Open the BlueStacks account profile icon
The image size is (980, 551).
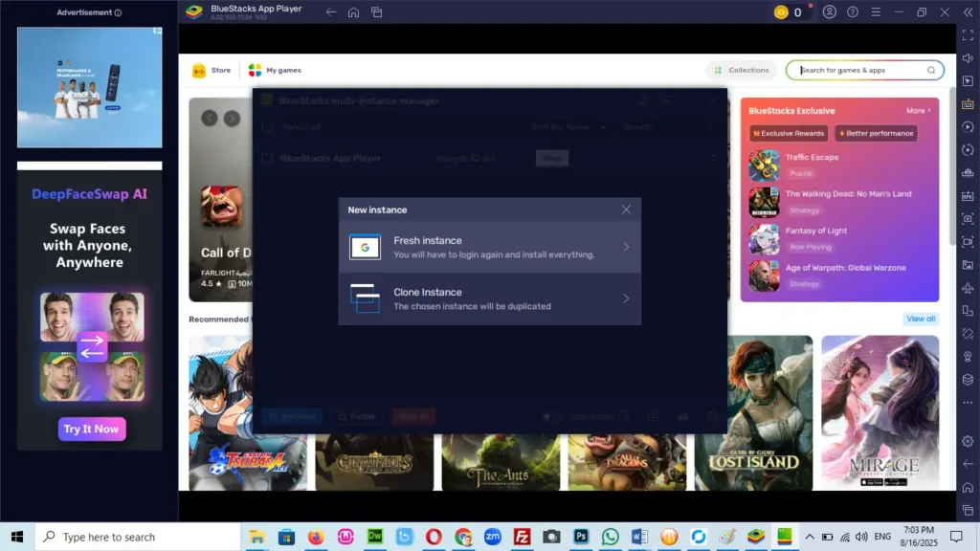pyautogui.click(x=830, y=12)
